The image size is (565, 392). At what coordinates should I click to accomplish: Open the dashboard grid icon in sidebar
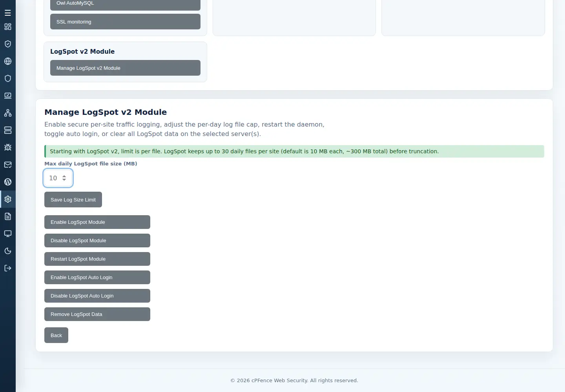pyautogui.click(x=8, y=27)
